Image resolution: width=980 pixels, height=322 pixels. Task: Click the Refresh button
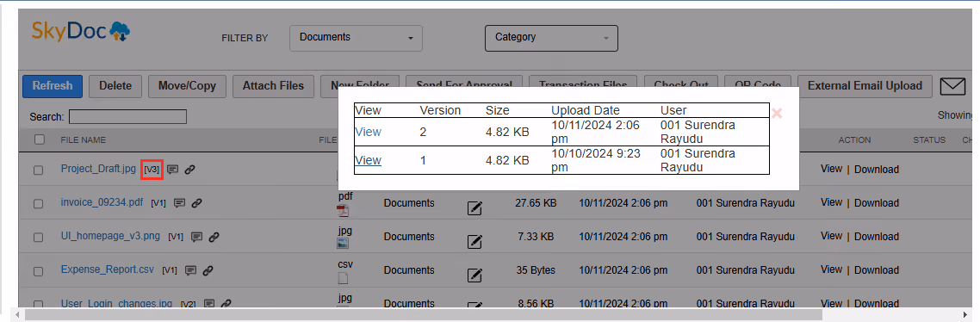(53, 86)
